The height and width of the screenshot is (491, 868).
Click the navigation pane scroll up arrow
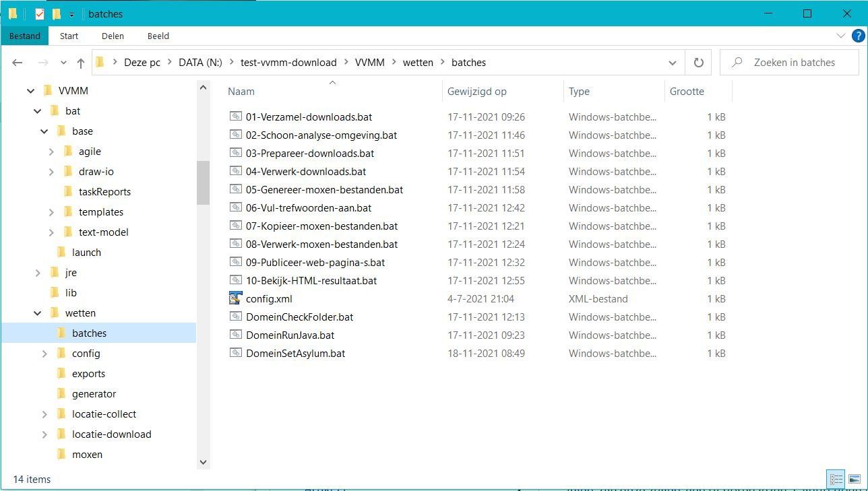(203, 87)
